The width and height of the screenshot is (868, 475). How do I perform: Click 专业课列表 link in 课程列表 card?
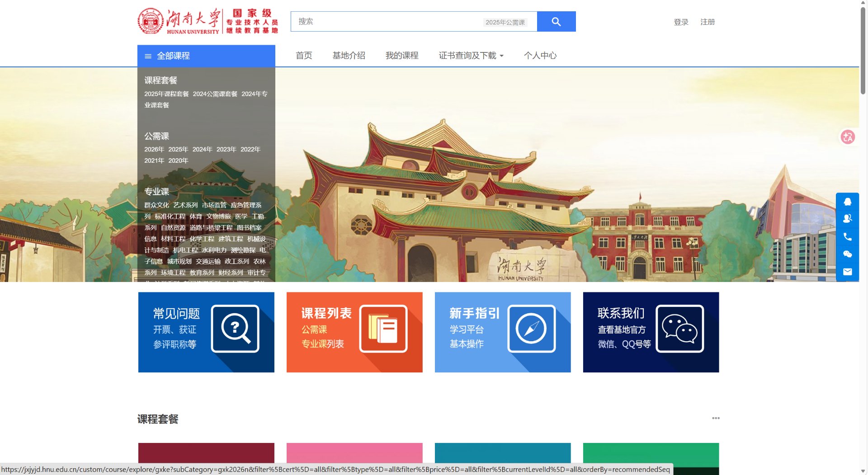click(x=323, y=344)
